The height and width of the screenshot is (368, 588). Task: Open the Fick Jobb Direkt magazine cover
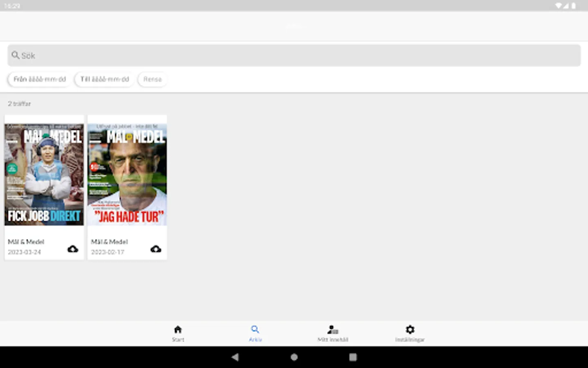[x=44, y=175]
